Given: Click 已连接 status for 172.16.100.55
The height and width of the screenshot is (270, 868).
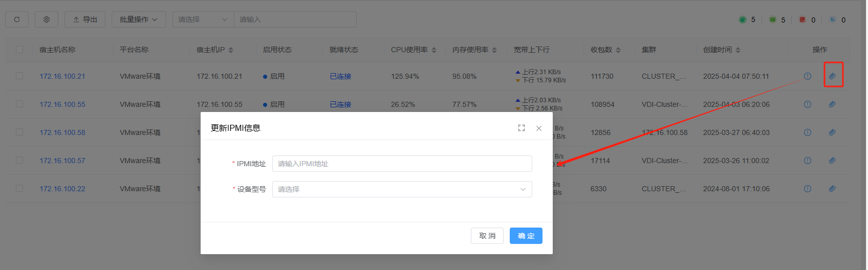Looking at the screenshot, I should pyautogui.click(x=340, y=104).
